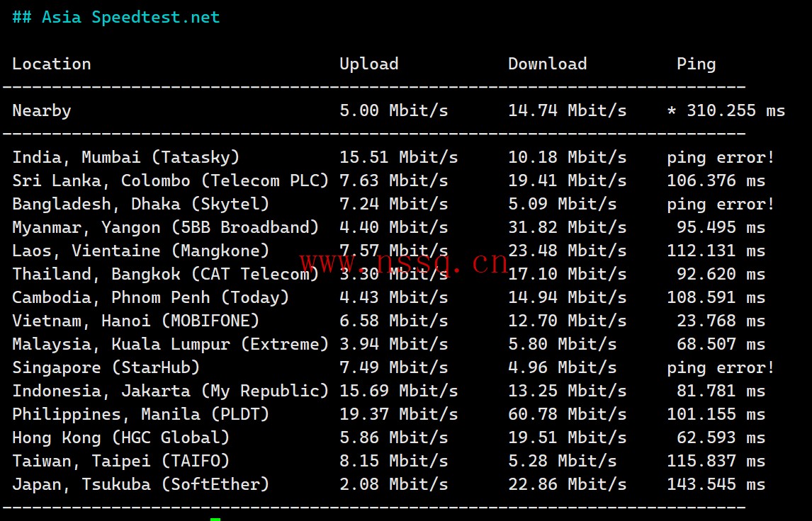This screenshot has width=812, height=521.
Task: Click Hong Kong (HGC Global) entry
Action: (120, 437)
